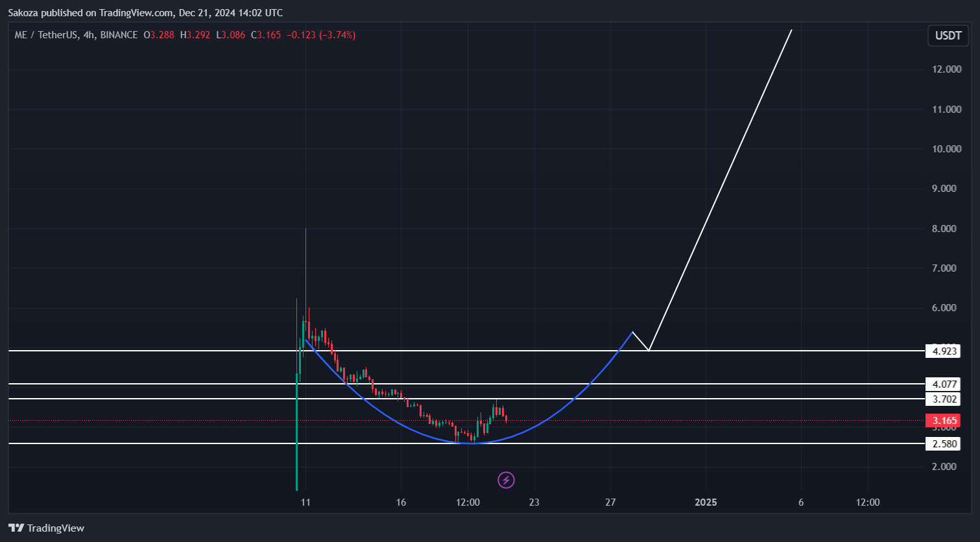The image size is (980, 542).
Task: Click the H3.292 high price value
Action: click(195, 35)
